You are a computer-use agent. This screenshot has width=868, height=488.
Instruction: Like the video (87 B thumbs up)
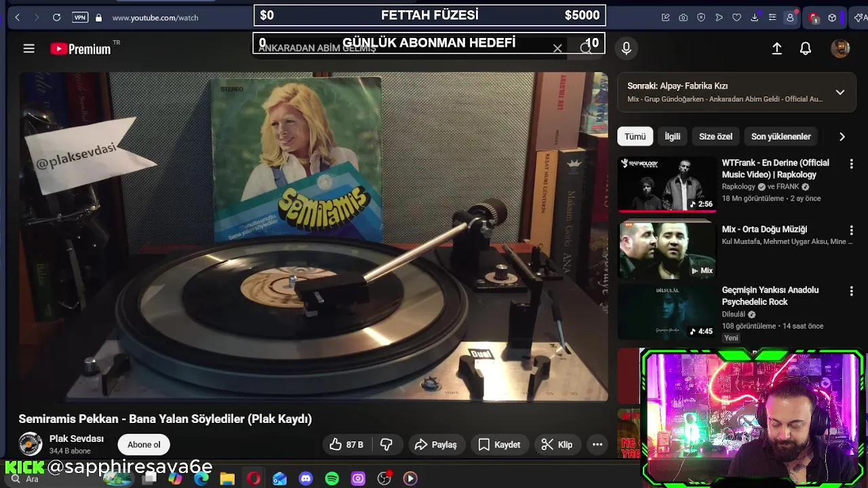347,445
